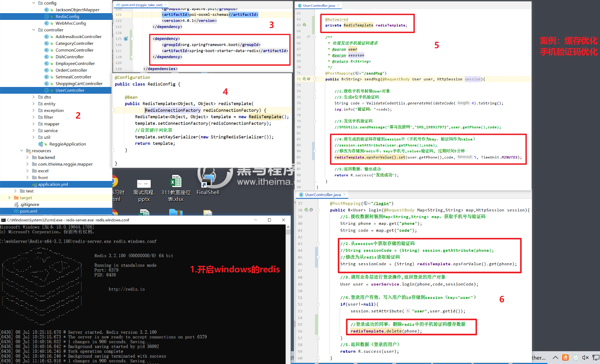The width and height of the screenshot is (600, 364).
Task: Click the network icon in the system tray
Action: (x=596, y=358)
